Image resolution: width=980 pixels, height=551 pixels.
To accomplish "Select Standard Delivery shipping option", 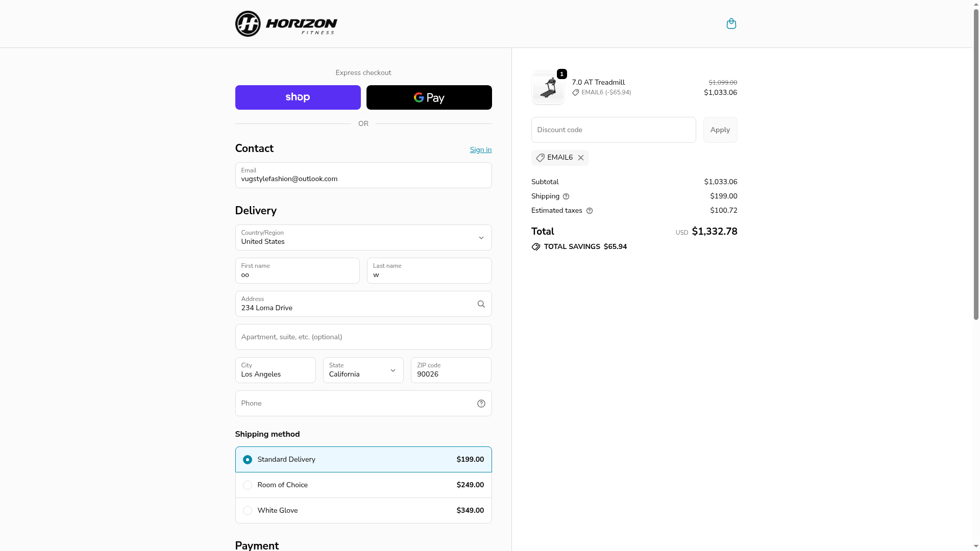I will pos(248,460).
